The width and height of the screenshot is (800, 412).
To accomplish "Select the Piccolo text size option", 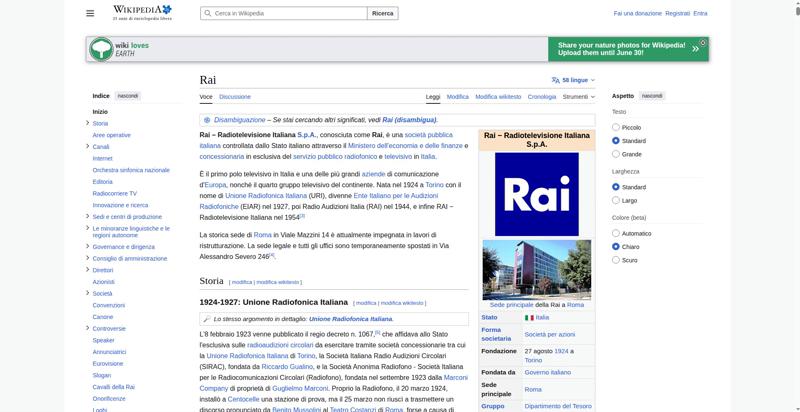I will 616,127.
